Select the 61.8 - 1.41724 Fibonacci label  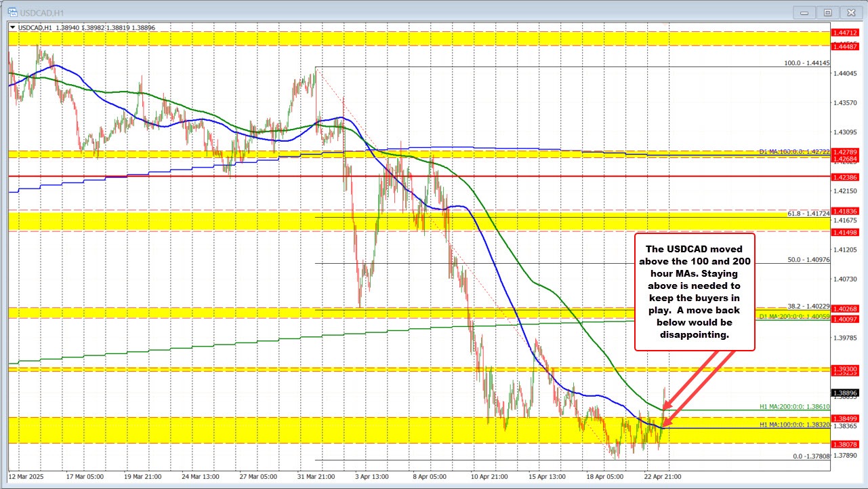pyautogui.click(x=808, y=213)
